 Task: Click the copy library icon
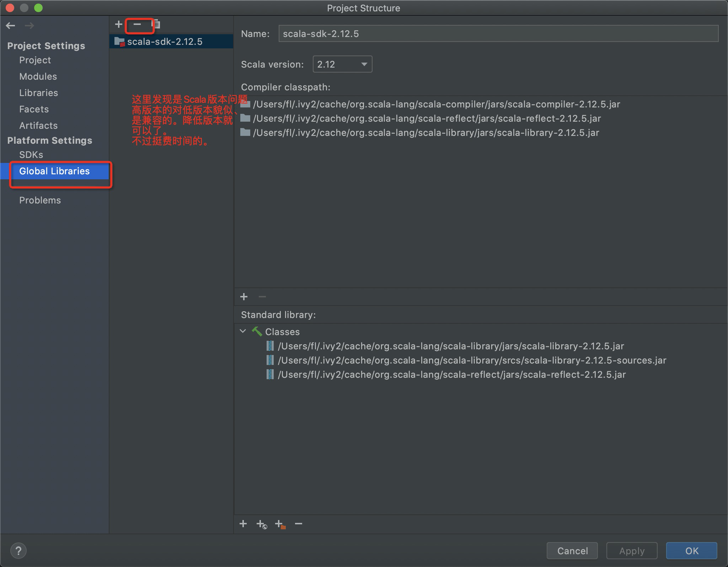point(156,24)
